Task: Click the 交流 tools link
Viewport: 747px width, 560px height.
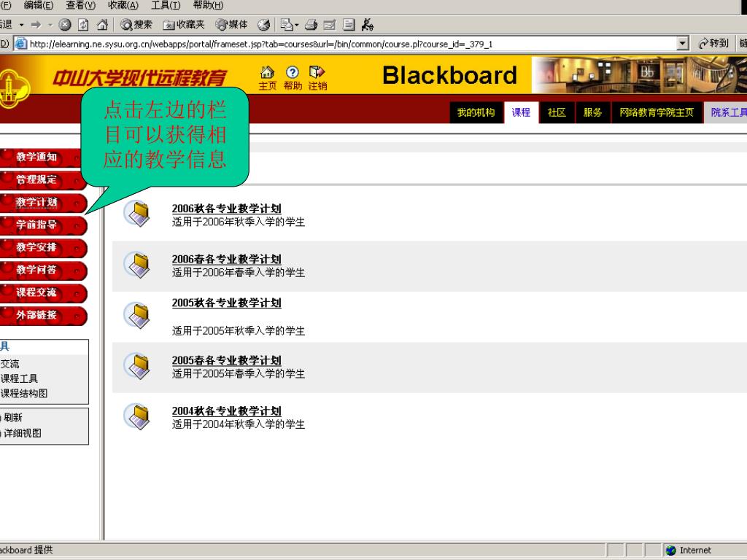Action: 9,364
